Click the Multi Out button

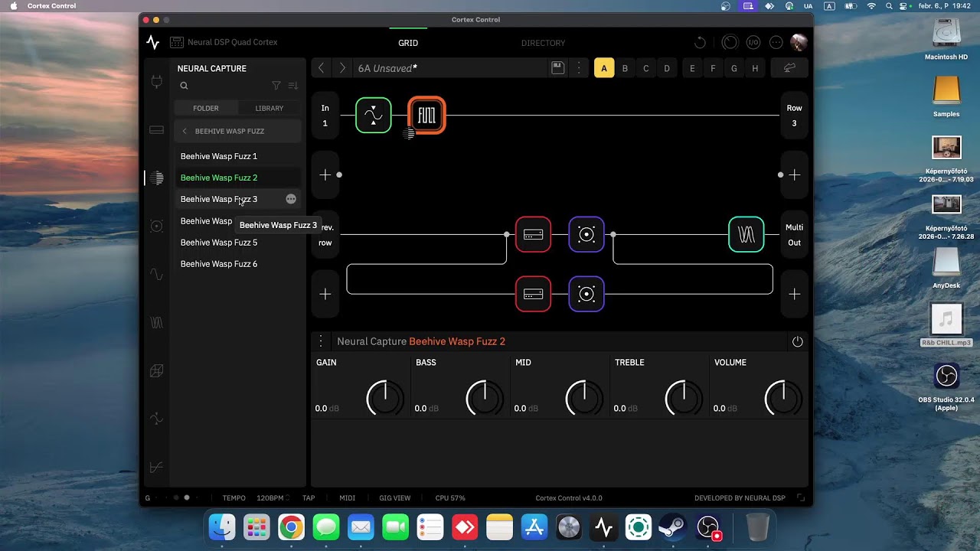794,234
